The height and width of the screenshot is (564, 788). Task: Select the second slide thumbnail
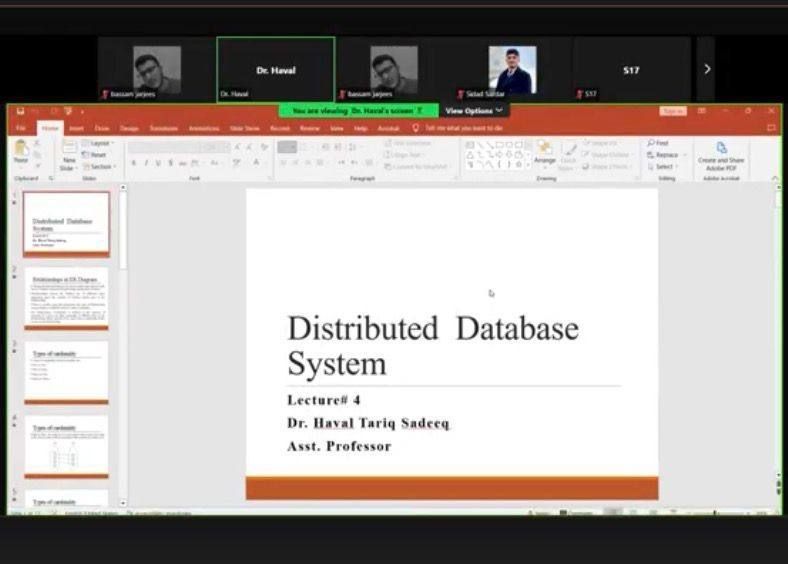[66, 297]
